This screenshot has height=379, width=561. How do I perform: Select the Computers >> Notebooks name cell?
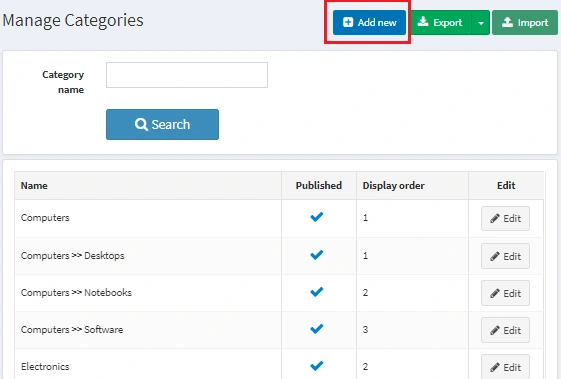click(148, 293)
